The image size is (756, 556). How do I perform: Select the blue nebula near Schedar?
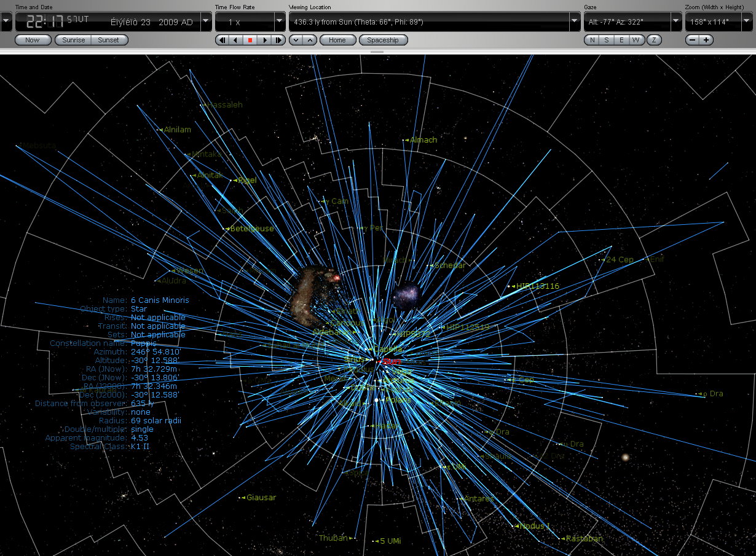coord(406,295)
